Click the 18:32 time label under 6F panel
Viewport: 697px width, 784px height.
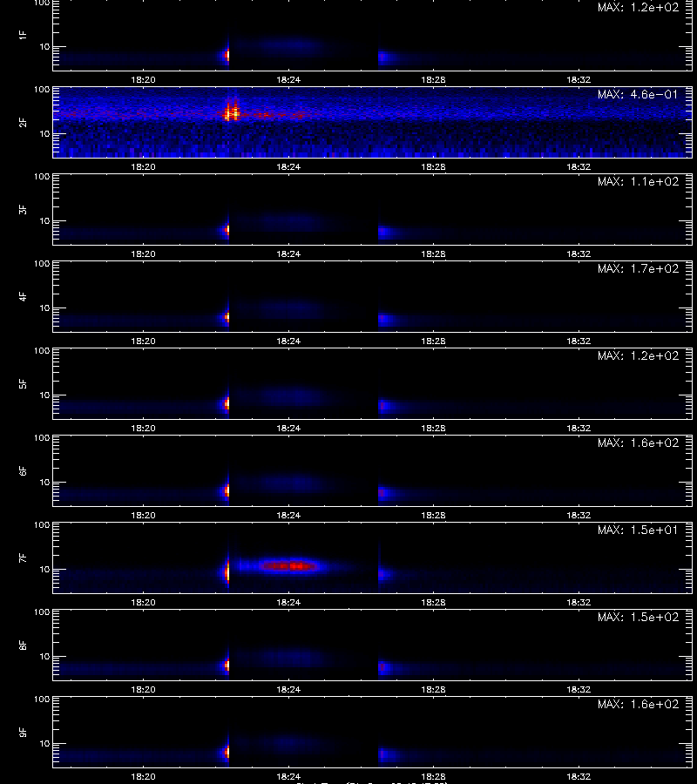(x=579, y=515)
